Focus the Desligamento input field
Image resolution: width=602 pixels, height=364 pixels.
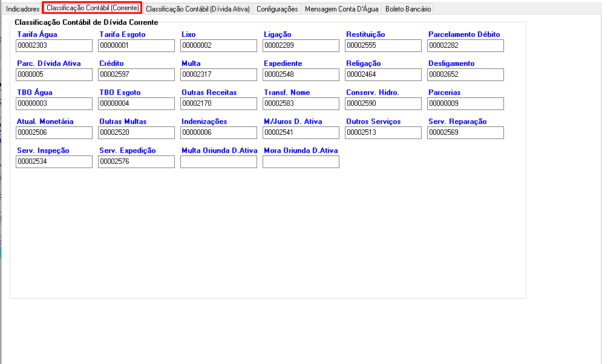click(465, 75)
